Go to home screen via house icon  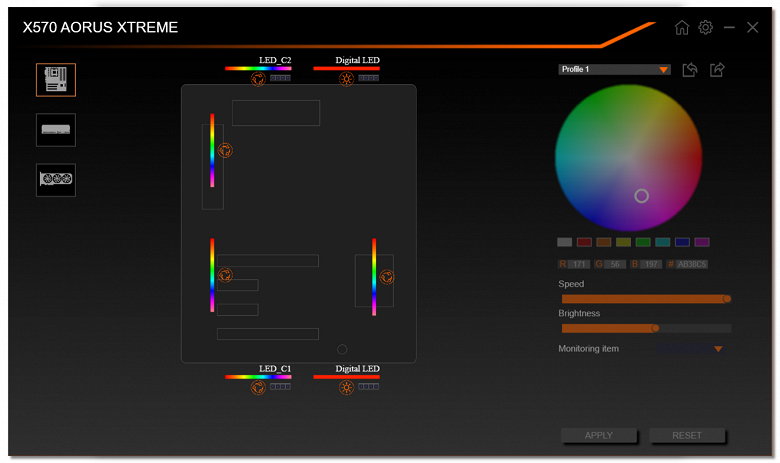[682, 27]
